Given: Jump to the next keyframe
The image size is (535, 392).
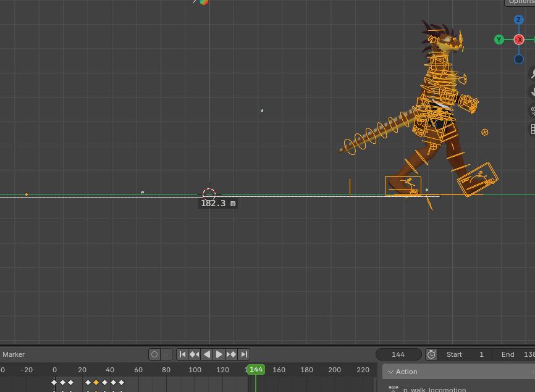Looking at the screenshot, I should pyautogui.click(x=232, y=354).
